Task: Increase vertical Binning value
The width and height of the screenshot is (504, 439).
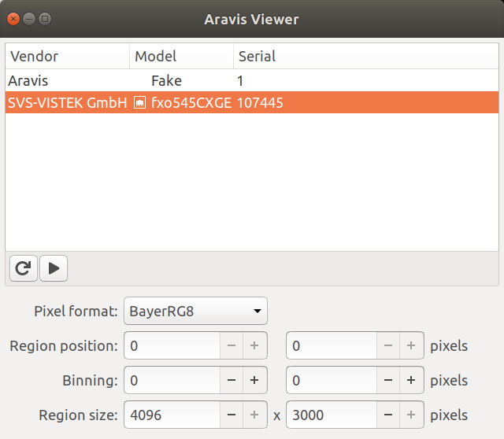Action: 411,380
